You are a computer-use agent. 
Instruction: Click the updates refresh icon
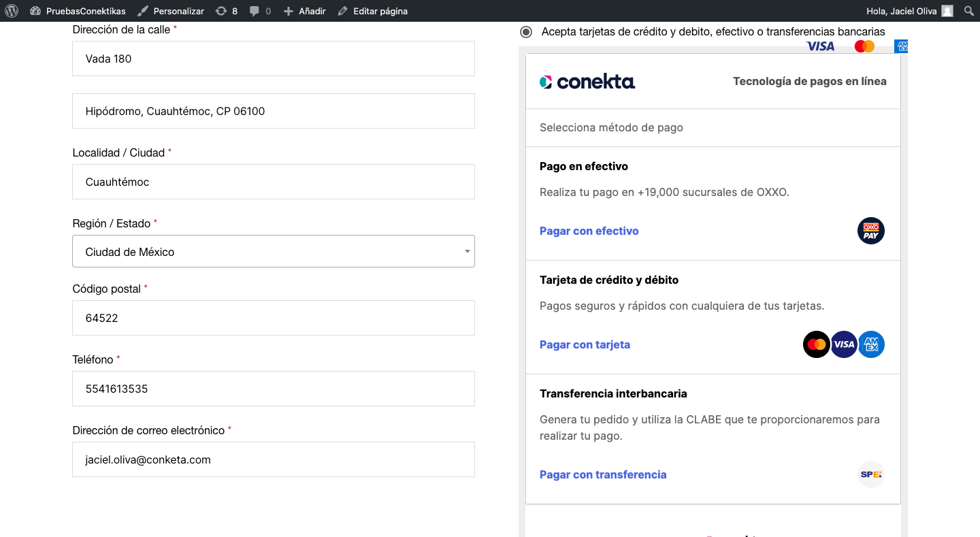[221, 11]
